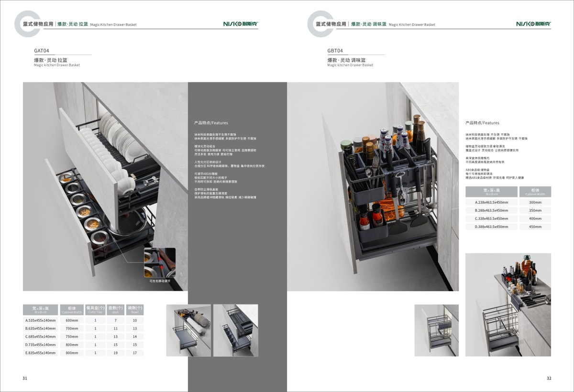Click page number 32
The height and width of the screenshot is (392, 574).
point(549,378)
